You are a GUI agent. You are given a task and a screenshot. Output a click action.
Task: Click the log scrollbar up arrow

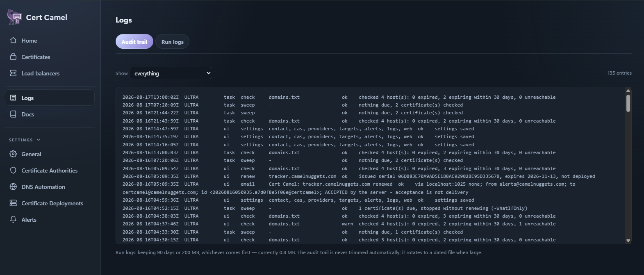point(628,91)
